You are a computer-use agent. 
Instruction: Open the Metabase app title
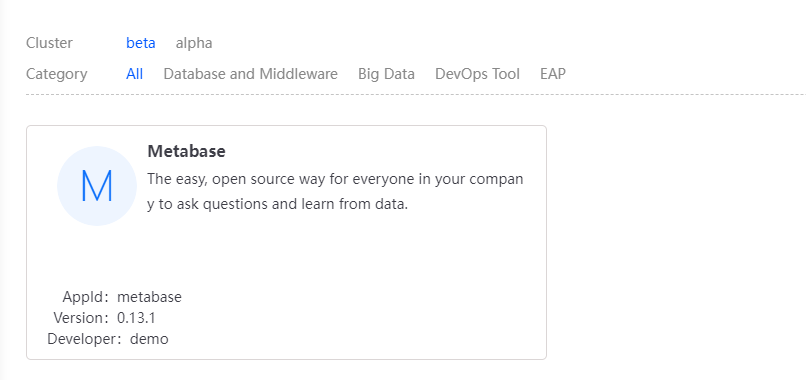(x=186, y=151)
